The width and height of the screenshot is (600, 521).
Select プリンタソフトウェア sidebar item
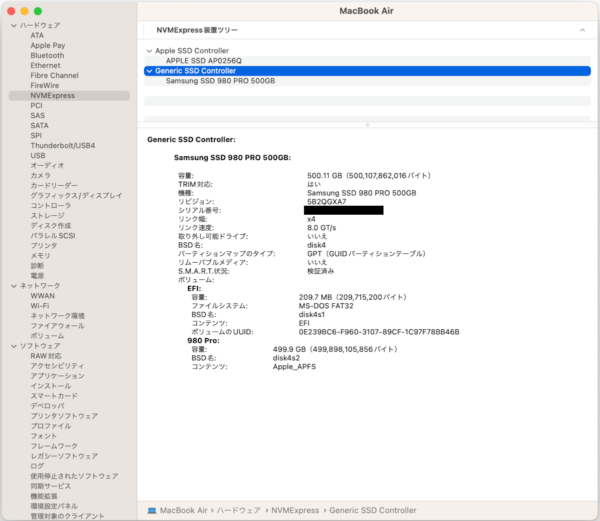[64, 416]
